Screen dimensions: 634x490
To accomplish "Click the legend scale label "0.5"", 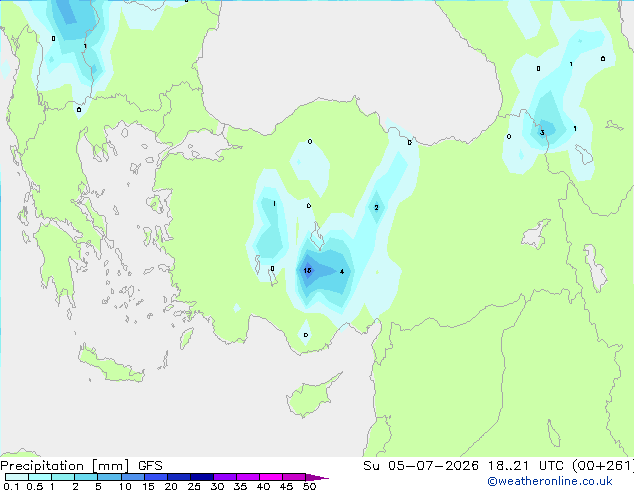I will tap(34, 486).
